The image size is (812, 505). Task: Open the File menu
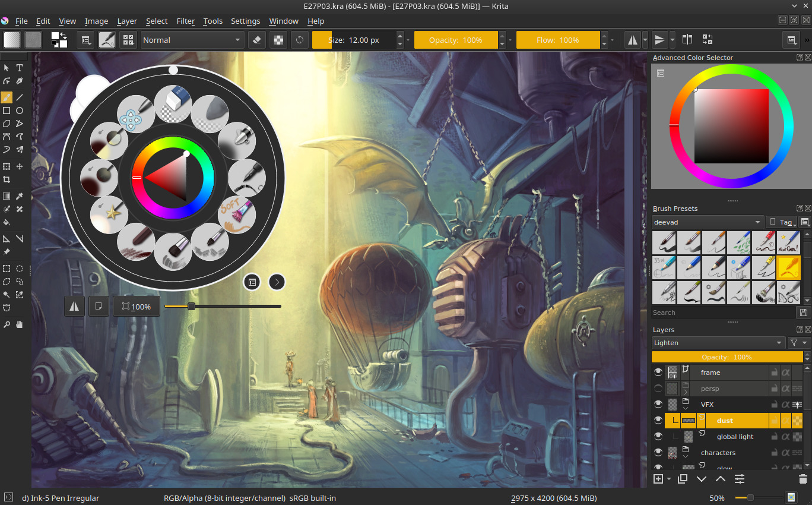21,21
